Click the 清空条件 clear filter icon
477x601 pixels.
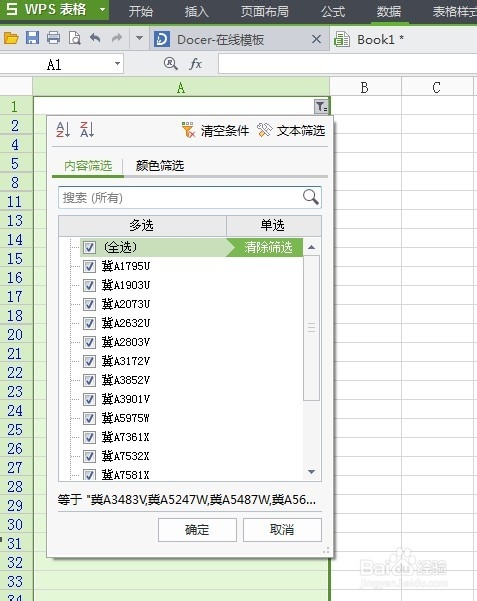(188, 130)
